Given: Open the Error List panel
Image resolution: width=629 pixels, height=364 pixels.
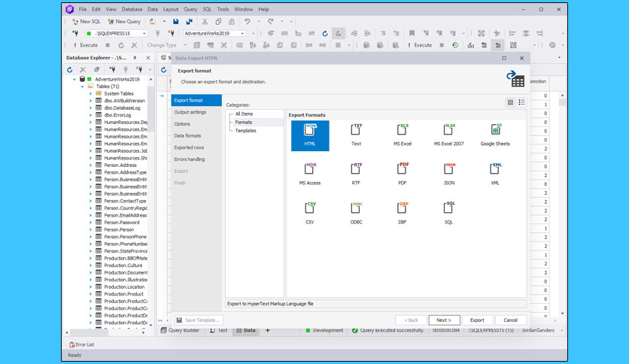Looking at the screenshot, I should pyautogui.click(x=81, y=344).
